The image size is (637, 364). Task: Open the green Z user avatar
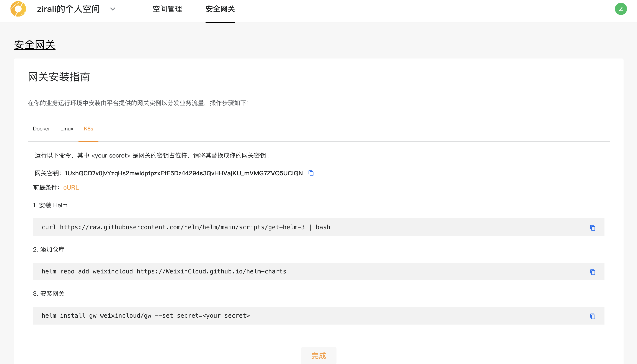pos(621,9)
